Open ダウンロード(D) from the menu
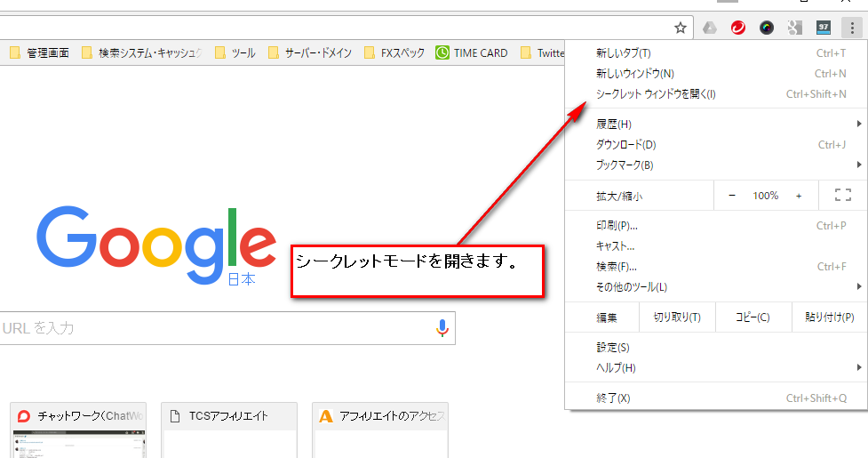 point(716,145)
